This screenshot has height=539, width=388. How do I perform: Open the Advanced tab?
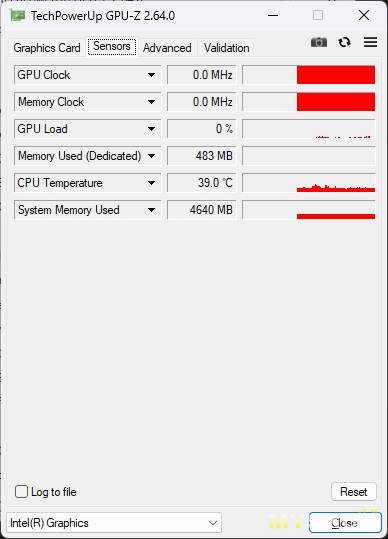click(x=167, y=48)
